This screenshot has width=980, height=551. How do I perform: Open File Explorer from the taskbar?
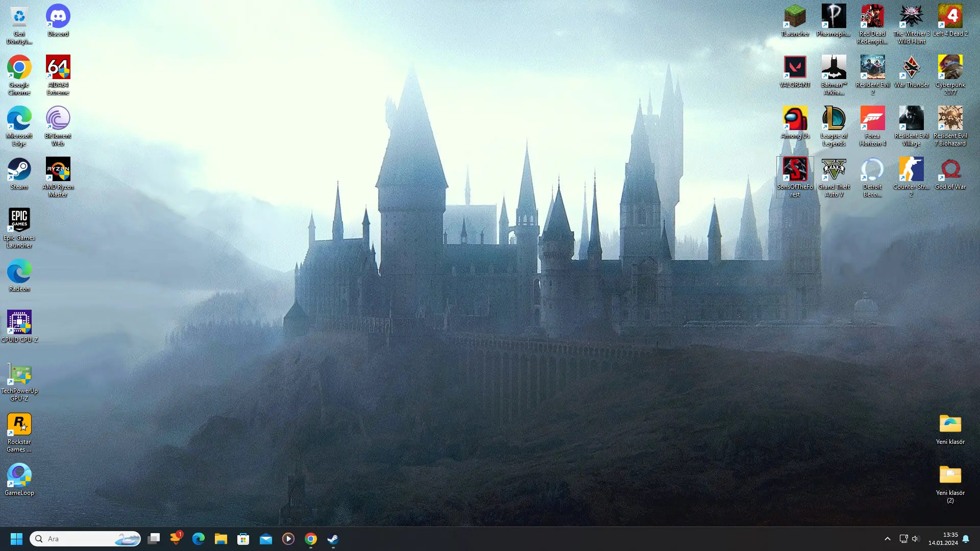(x=221, y=539)
